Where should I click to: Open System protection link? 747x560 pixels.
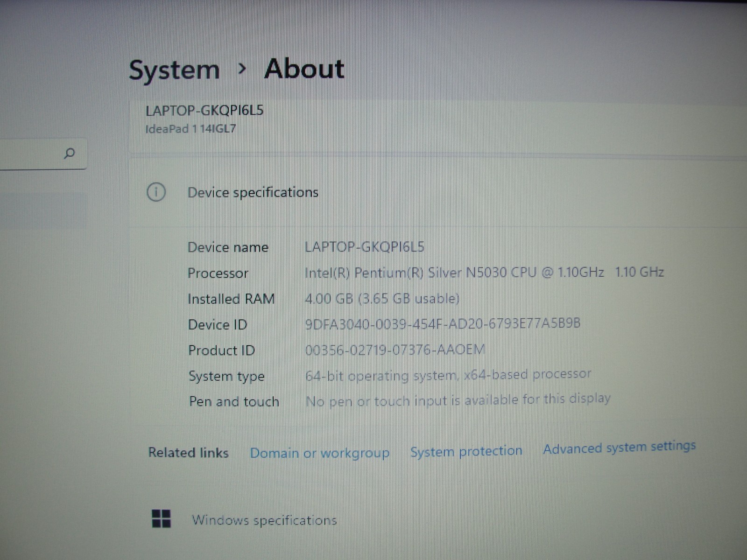pyautogui.click(x=466, y=451)
